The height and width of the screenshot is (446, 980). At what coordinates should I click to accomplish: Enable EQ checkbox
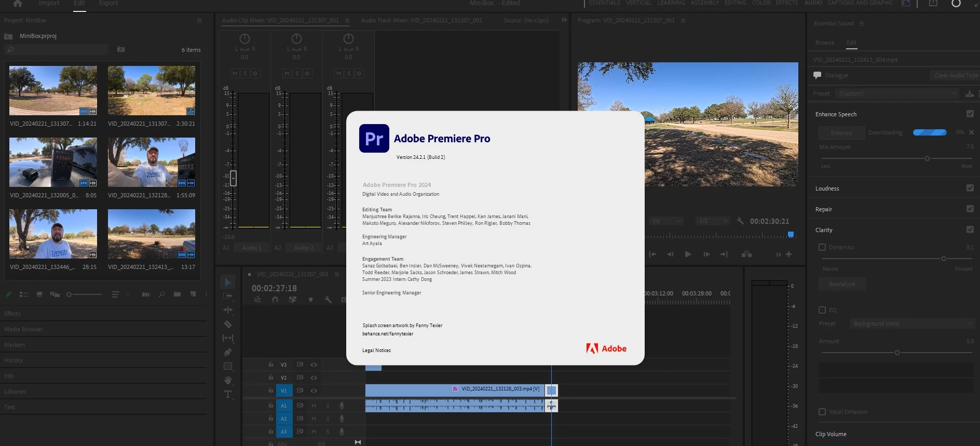(822, 310)
